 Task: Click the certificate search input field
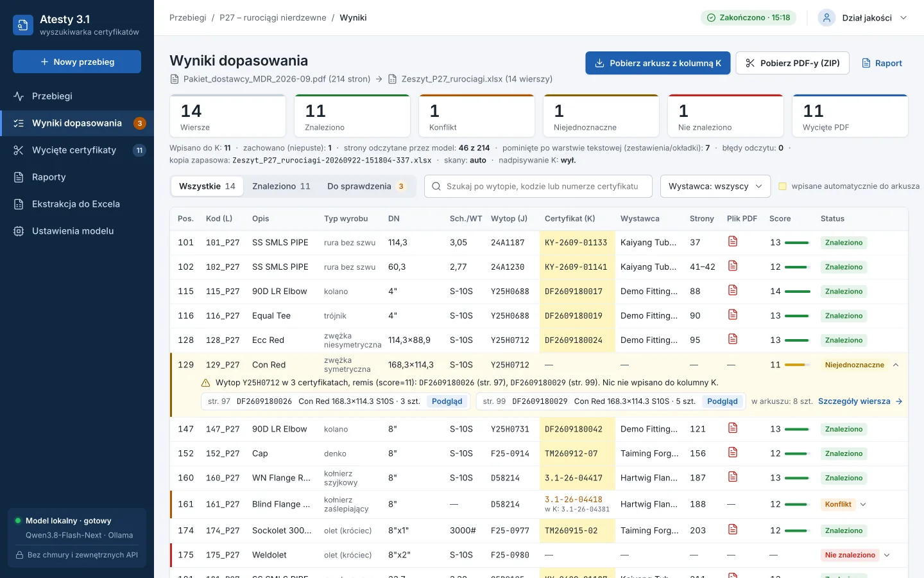coord(538,186)
